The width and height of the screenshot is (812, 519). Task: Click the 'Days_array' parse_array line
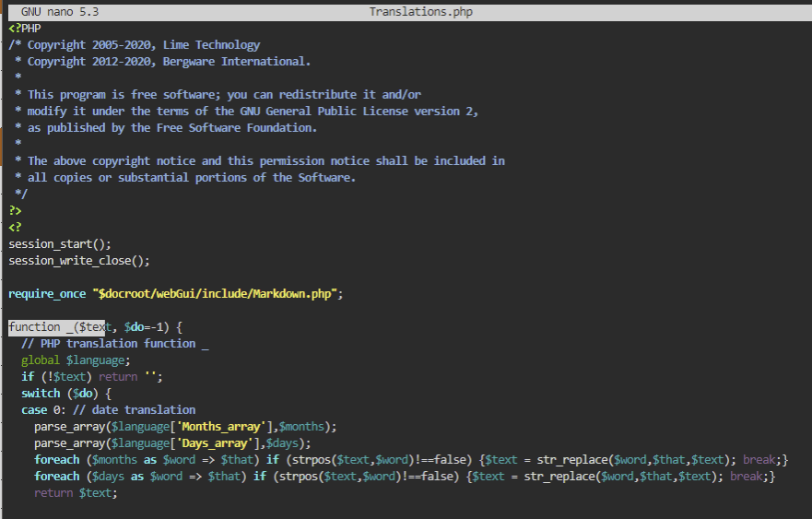(172, 442)
